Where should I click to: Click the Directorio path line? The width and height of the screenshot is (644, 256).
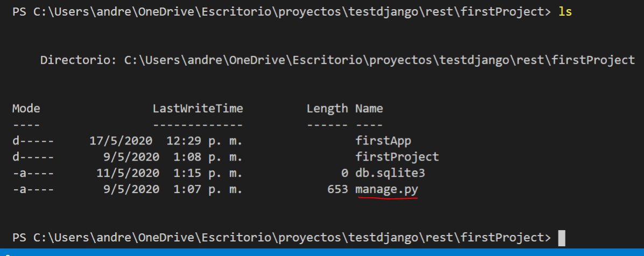click(x=338, y=60)
